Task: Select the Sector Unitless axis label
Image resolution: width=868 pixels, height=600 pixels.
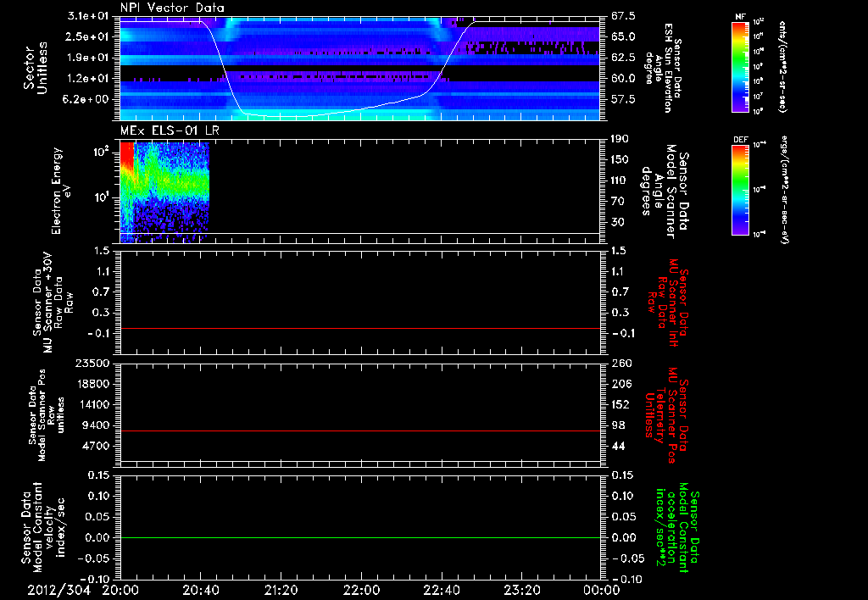Action: [34, 66]
